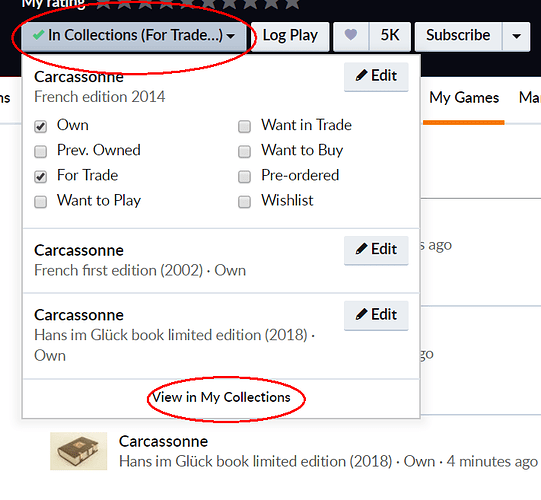Uncheck the Own checkbox
Viewport: 541px width, 500px height.
click(40, 126)
